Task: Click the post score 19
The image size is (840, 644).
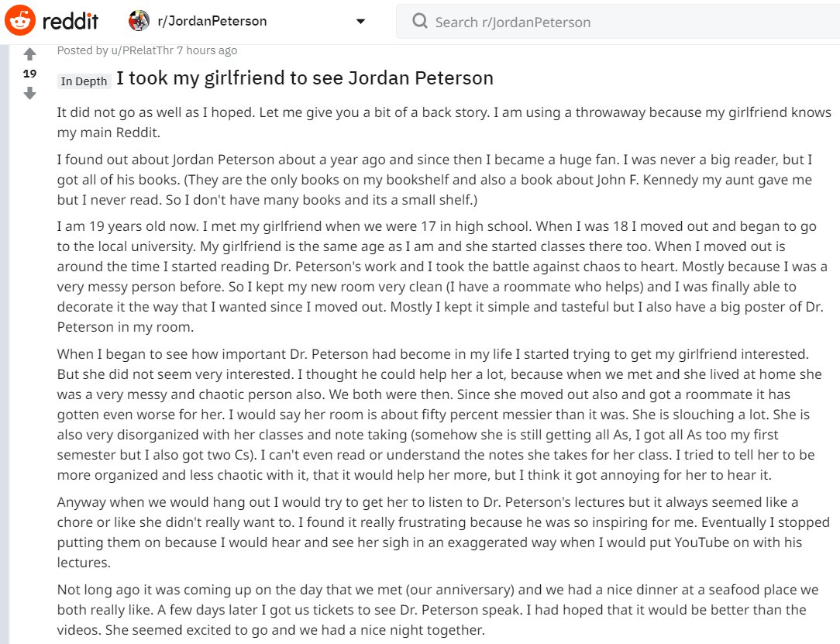Action: (x=30, y=74)
